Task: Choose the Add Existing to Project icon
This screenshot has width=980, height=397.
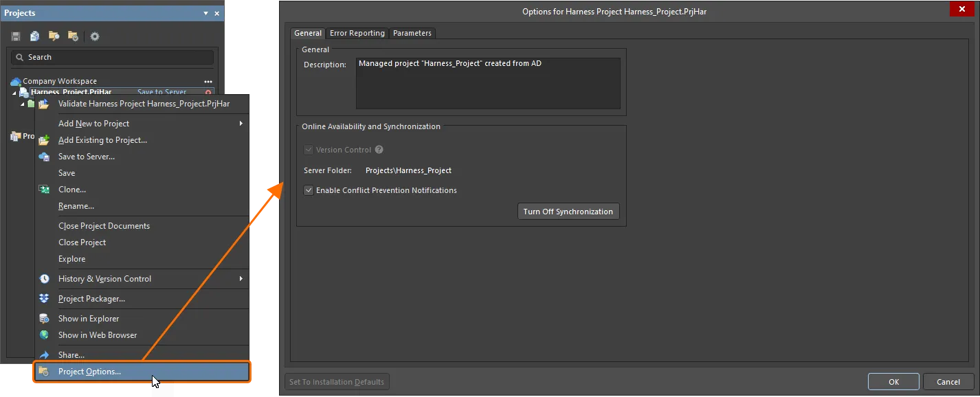Action: click(44, 140)
